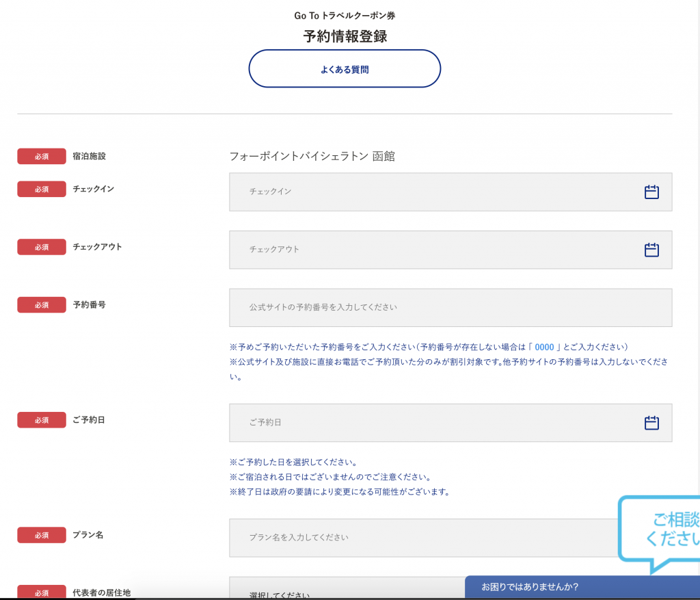Image resolution: width=700 pixels, height=600 pixels.
Task: Click the チェックアウト field label
Action: click(x=97, y=246)
